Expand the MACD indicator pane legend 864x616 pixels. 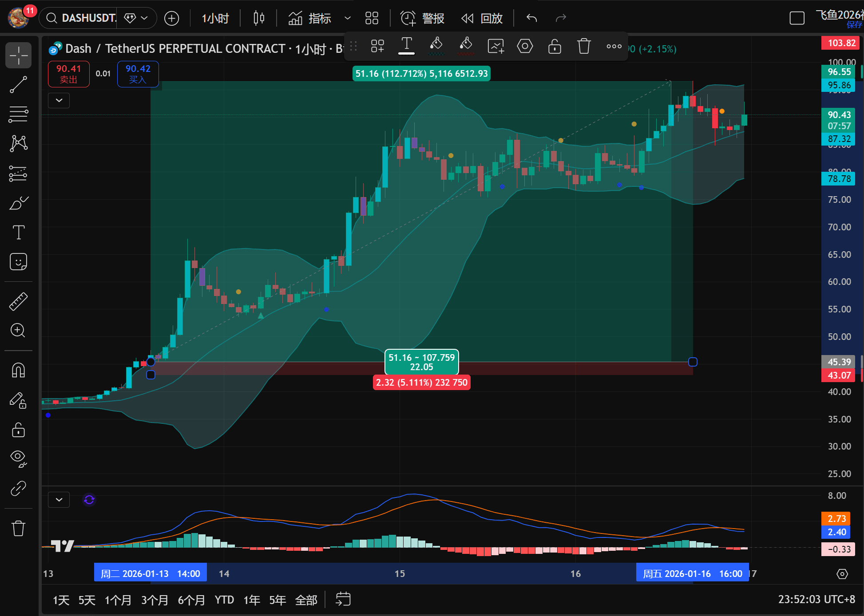59,500
